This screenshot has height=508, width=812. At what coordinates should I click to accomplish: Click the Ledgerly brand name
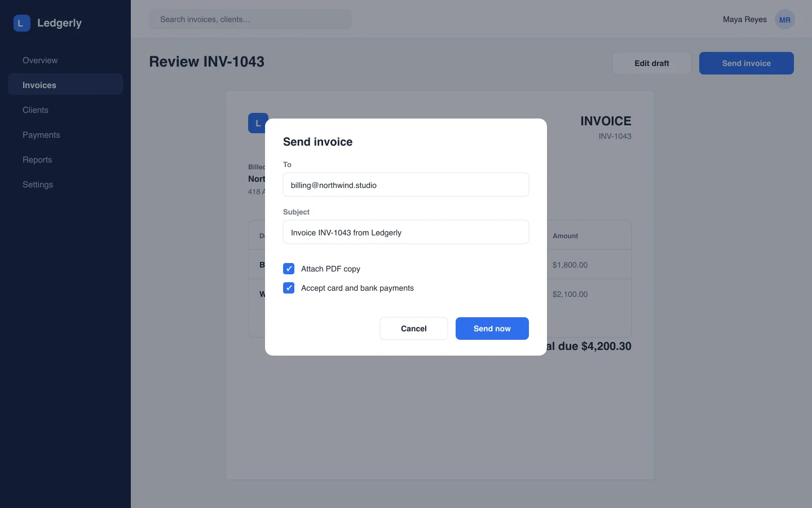[x=60, y=23]
